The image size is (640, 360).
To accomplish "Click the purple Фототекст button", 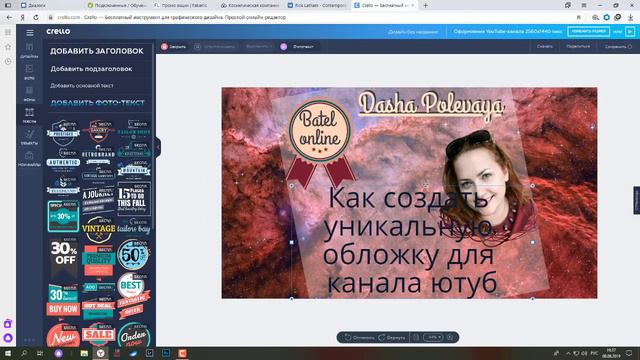I will (297, 47).
